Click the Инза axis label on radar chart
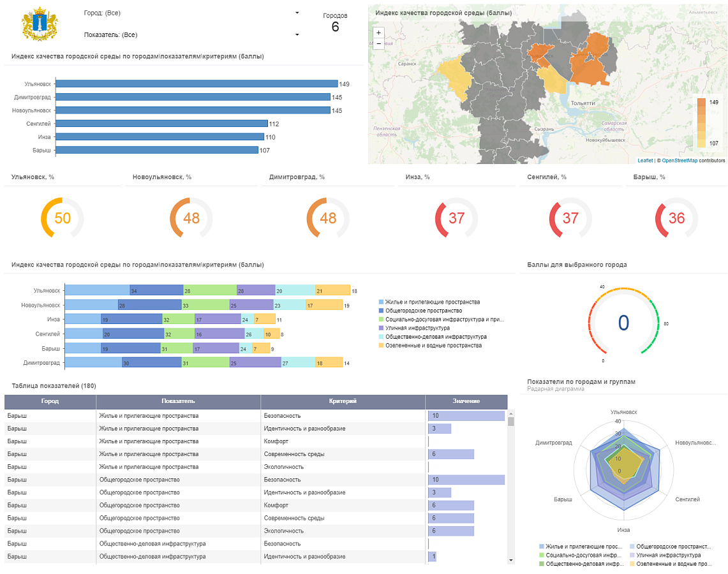 click(623, 530)
